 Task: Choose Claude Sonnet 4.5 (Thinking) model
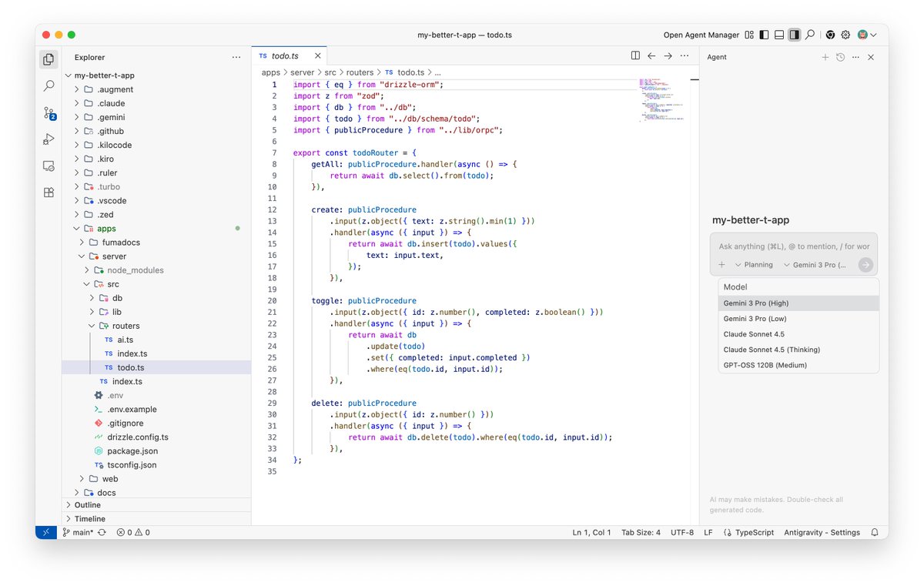pos(798,350)
